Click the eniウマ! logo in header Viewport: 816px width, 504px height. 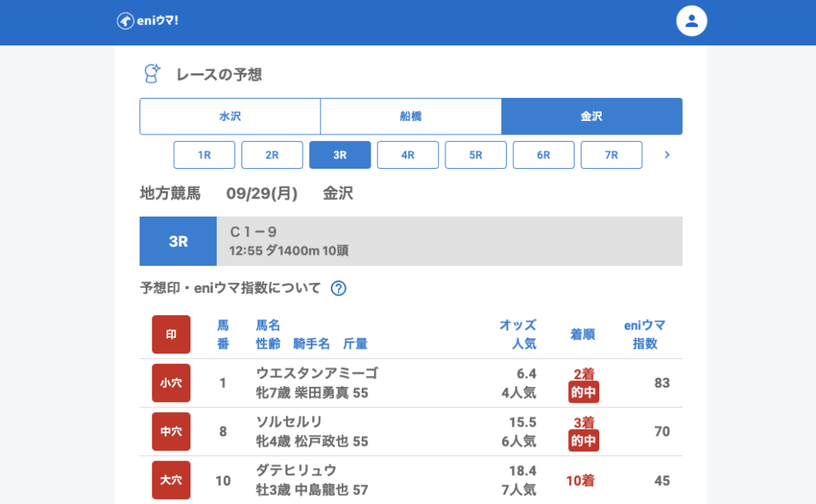(147, 21)
